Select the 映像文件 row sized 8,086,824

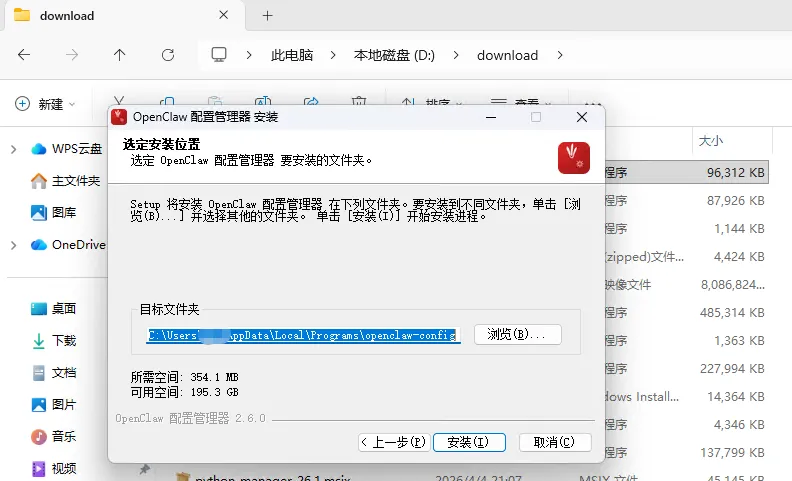tap(687, 284)
